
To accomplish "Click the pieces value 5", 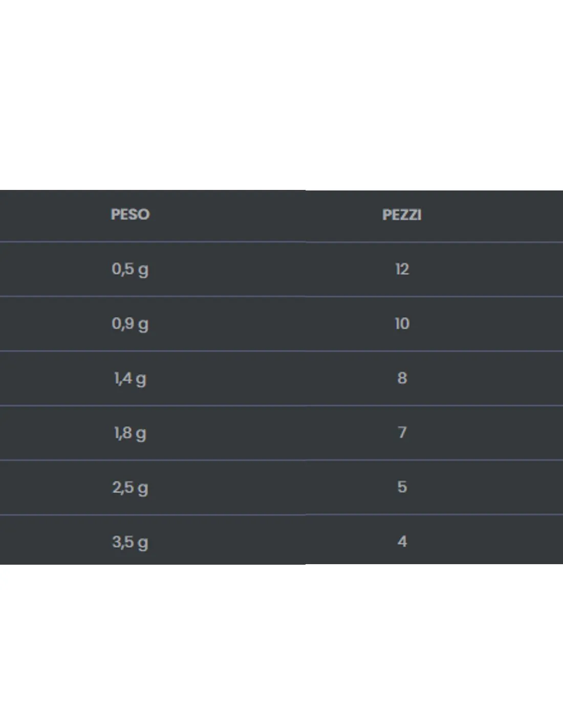I will [402, 487].
